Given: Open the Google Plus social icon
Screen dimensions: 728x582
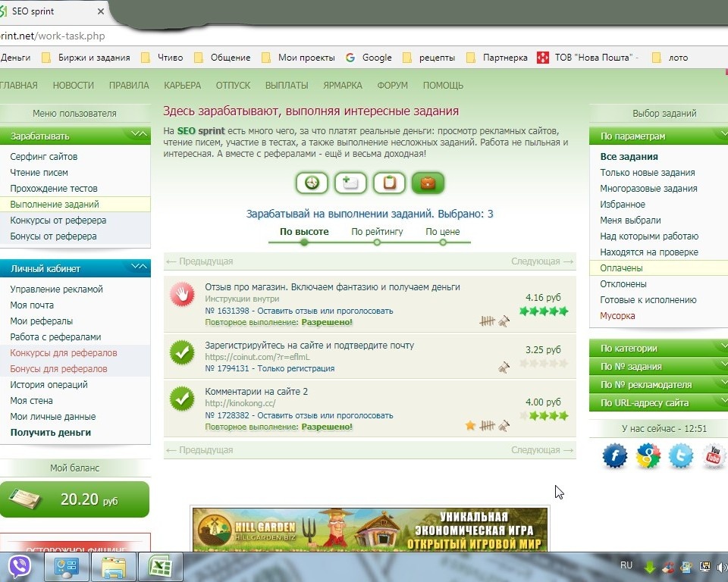Looking at the screenshot, I should pos(648,455).
